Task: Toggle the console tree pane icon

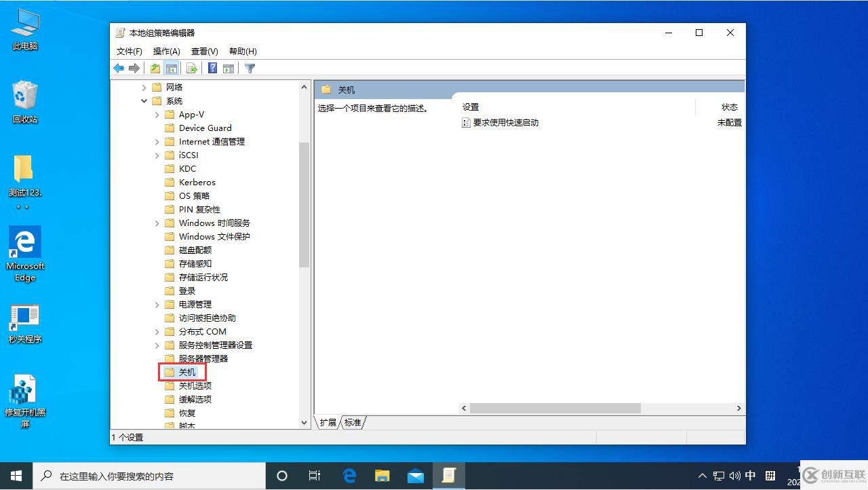Action: 171,68
